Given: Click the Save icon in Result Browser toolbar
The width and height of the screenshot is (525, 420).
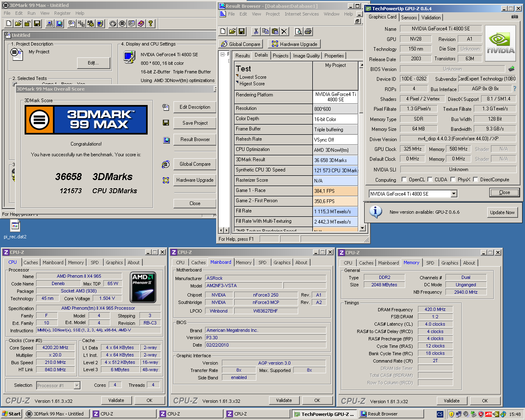Looking at the screenshot, I should (x=242, y=31).
